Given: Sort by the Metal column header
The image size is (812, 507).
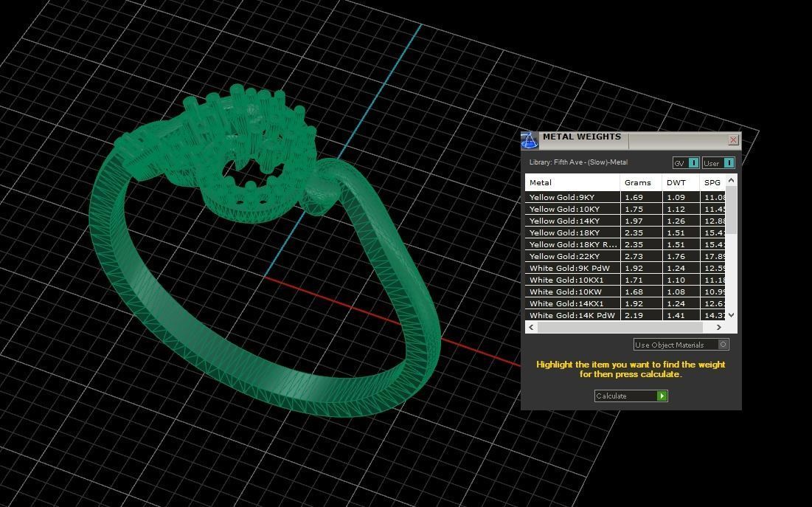Looking at the screenshot, I should [x=572, y=182].
